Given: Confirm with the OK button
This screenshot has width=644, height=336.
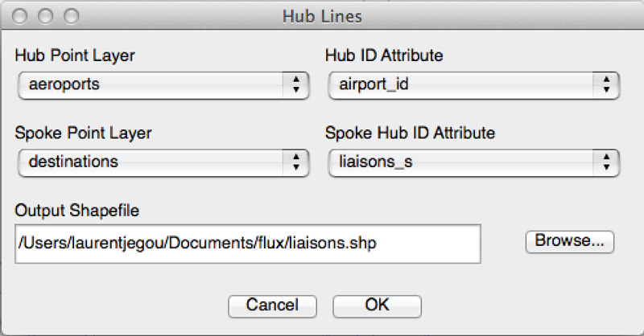Looking at the screenshot, I should pos(377,305).
